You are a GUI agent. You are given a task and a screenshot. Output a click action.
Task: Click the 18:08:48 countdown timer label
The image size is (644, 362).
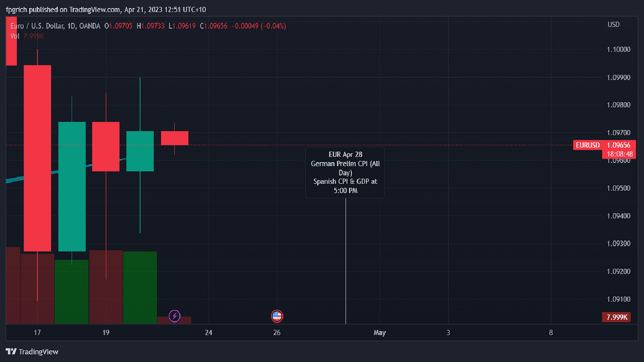pos(619,154)
